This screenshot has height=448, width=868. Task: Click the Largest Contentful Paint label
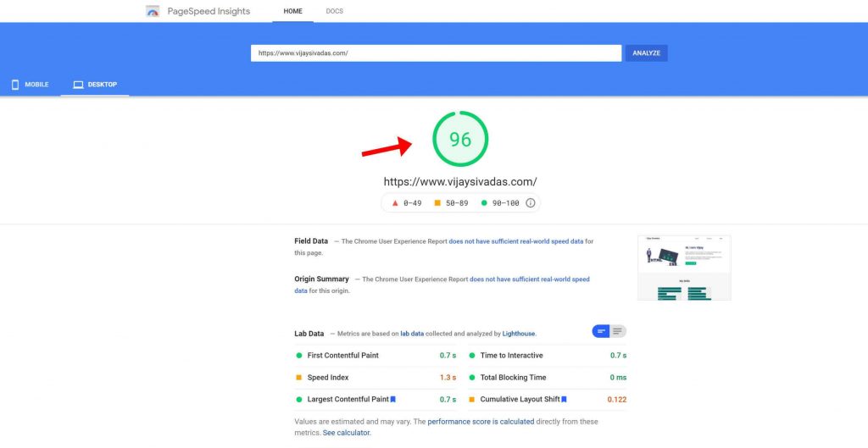(x=348, y=400)
